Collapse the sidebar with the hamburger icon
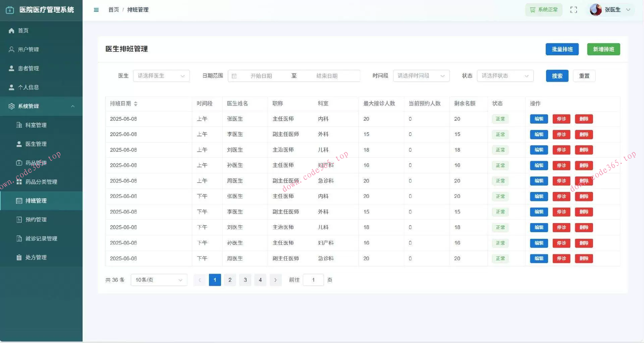 coord(96,10)
